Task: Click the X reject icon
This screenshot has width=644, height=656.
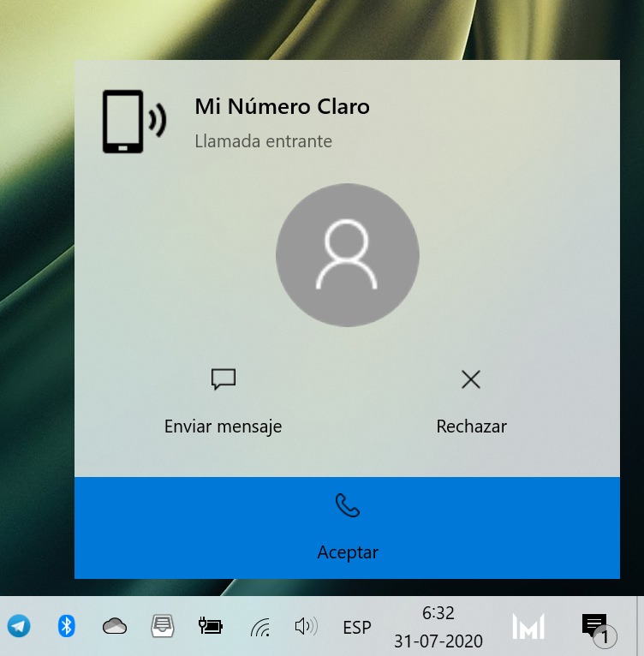Action: [470, 379]
